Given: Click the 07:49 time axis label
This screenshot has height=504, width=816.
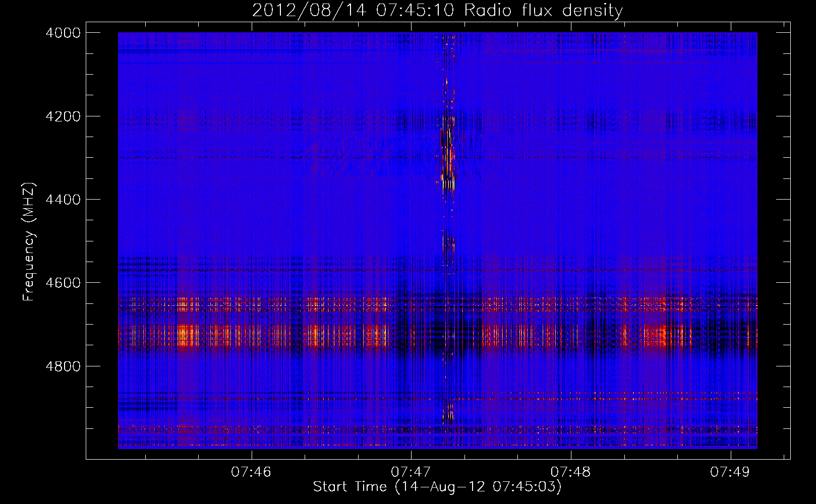Looking at the screenshot, I should pos(730,472).
